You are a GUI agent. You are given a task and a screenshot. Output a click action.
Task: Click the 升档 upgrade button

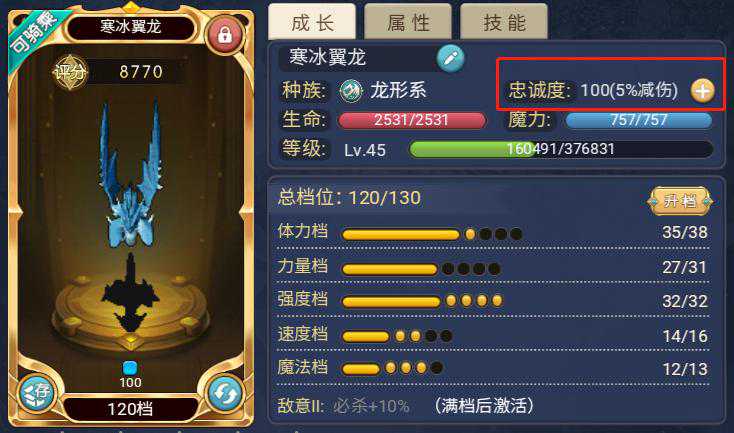(x=679, y=201)
